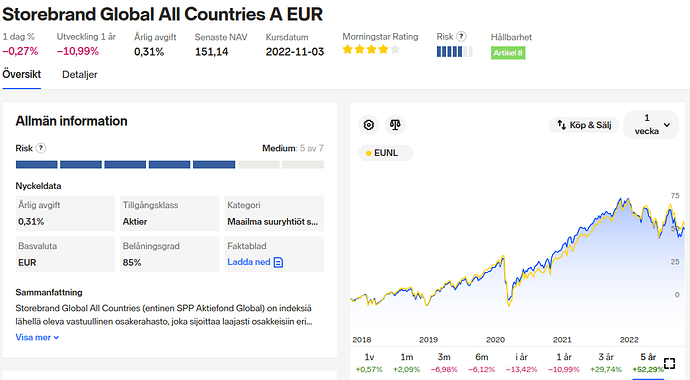
Task: Open the compare scales icon
Action: tap(395, 125)
